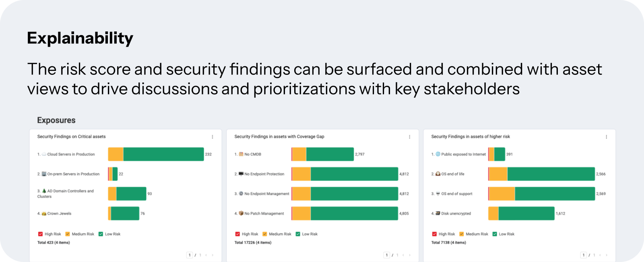Viewport: 644px width, 262px height.
Task: Click the Crown Jewels crown icon
Action: click(x=44, y=214)
